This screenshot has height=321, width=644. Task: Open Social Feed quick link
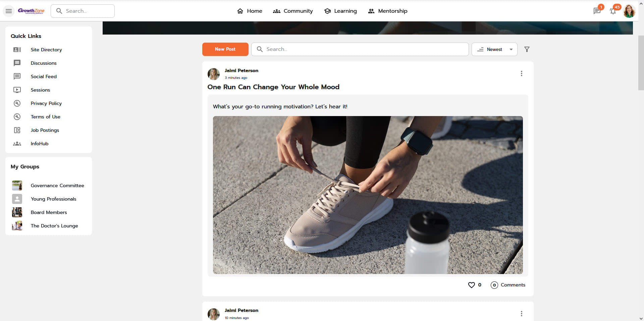[44, 76]
